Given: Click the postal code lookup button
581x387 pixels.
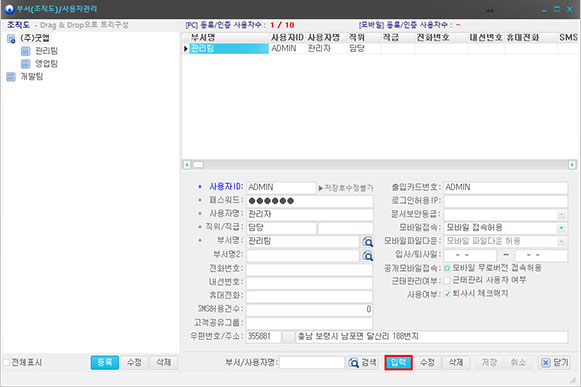Looking at the screenshot, I should point(288,337).
